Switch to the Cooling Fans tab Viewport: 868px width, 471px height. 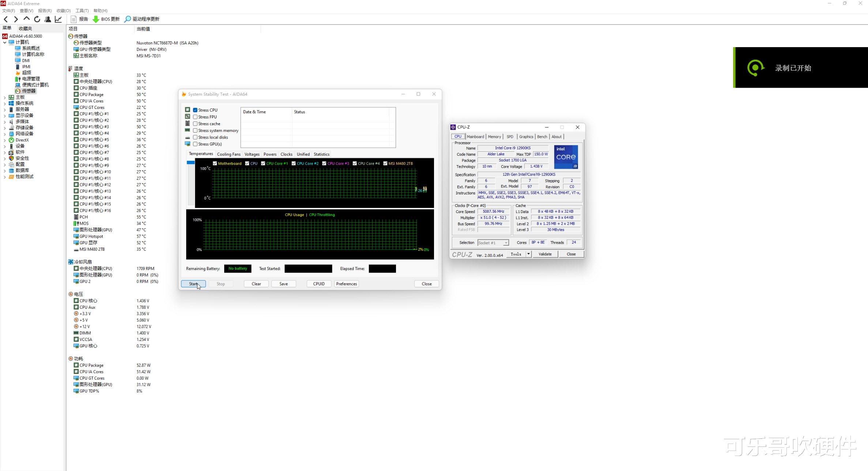coord(229,154)
